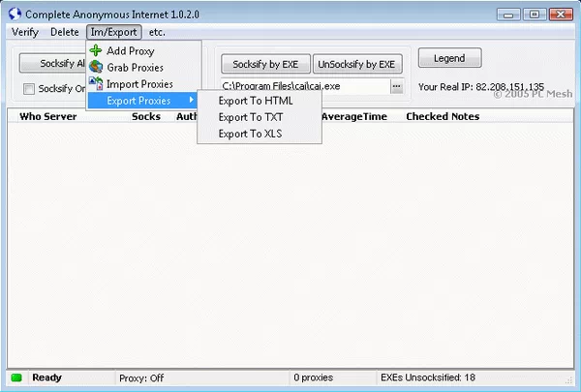Screen dimensions: 581x392
Task: Click the browse ellipsis button for EXE path
Action: (396, 86)
